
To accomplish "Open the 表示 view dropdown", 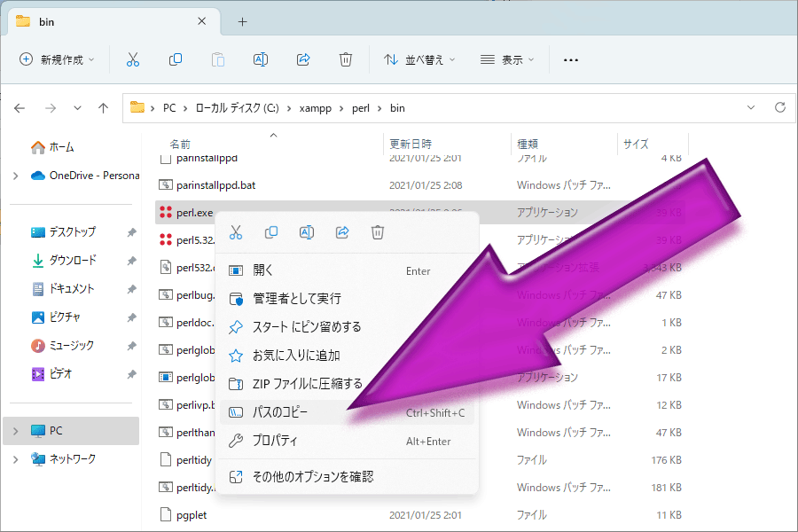I will (x=507, y=59).
